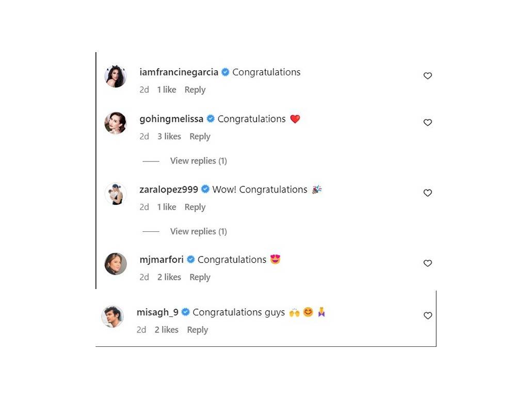The height and width of the screenshot is (399, 532).
Task: Click misagh_9's profile picture
Action: 112,316
